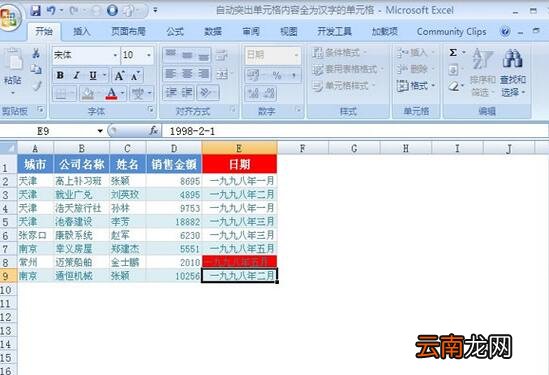Click cell containing 康歌系统

coord(82,235)
